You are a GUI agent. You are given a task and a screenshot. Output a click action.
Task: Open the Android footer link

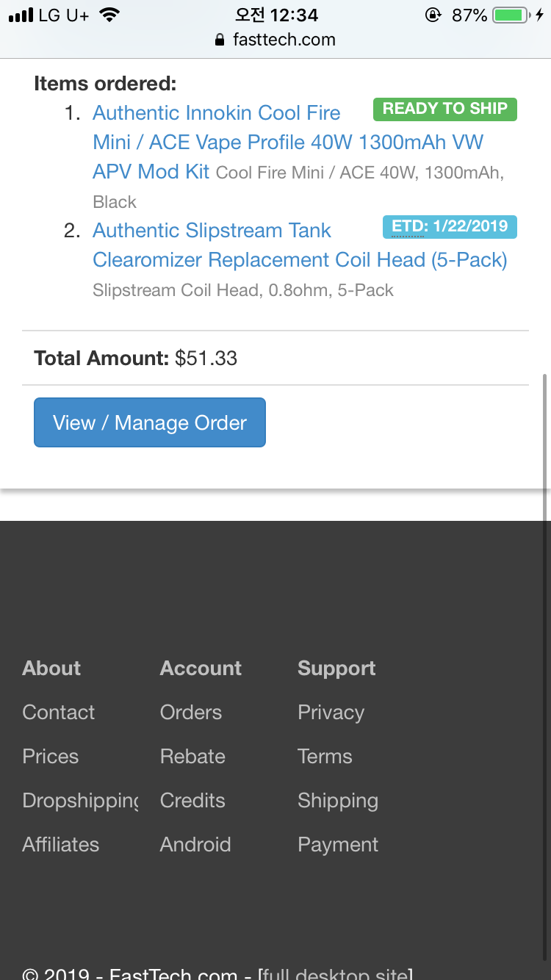click(195, 844)
